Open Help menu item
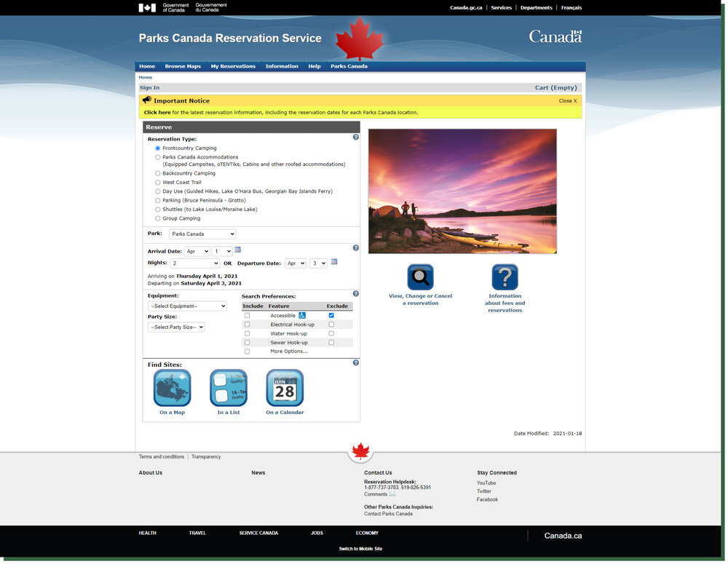Viewport: 728px width, 564px height. coord(314,66)
